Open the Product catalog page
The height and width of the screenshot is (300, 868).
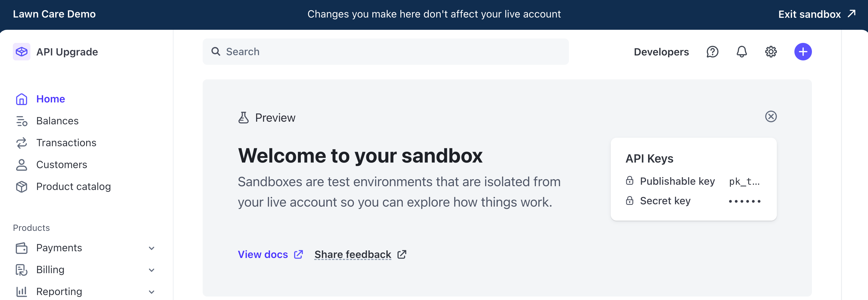click(x=74, y=186)
